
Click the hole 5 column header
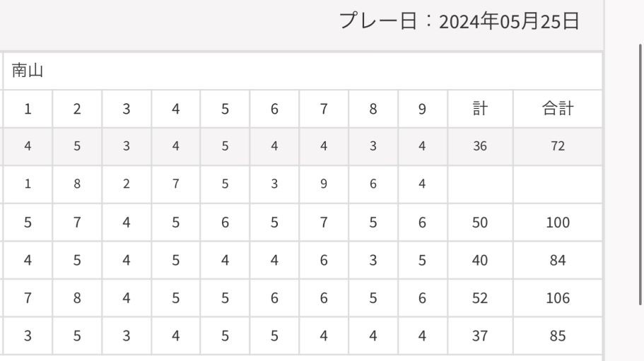pyautogui.click(x=225, y=109)
